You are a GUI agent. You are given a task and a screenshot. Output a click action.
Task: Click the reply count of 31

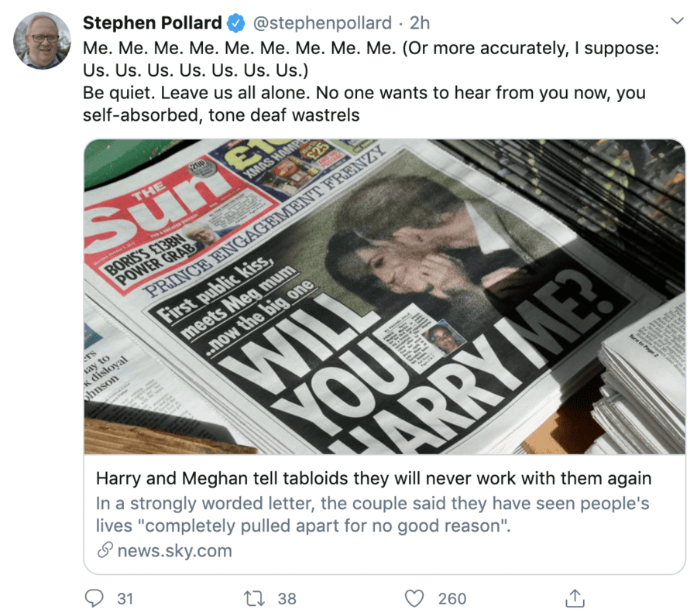click(x=125, y=598)
